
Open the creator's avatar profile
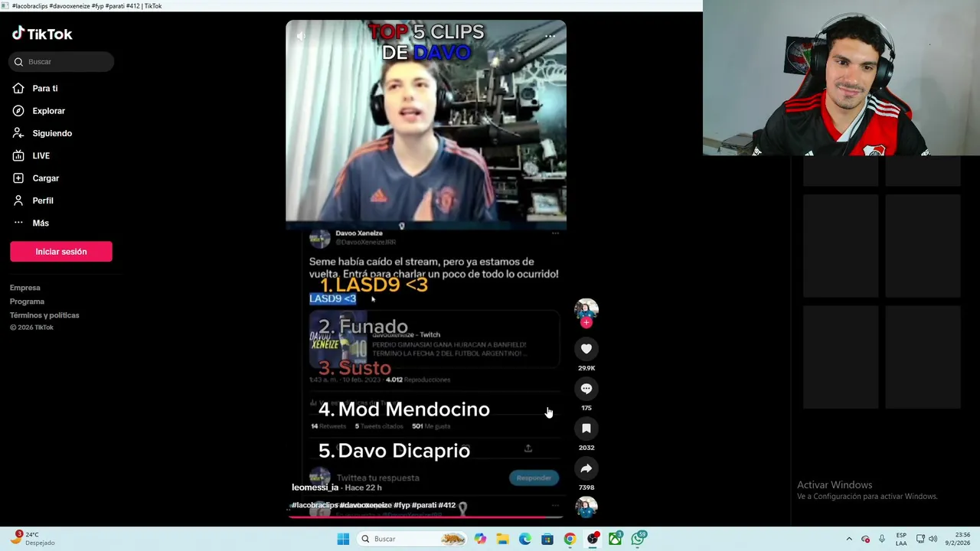[586, 310]
